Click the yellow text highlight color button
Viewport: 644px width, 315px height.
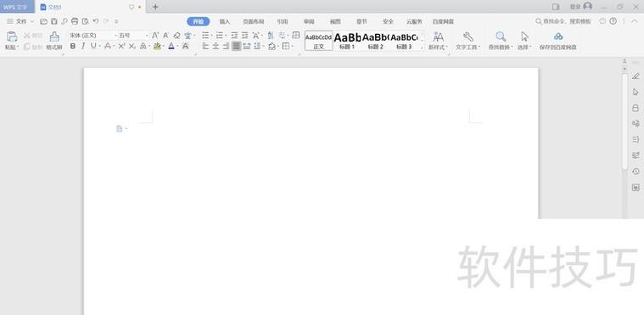[x=157, y=47]
